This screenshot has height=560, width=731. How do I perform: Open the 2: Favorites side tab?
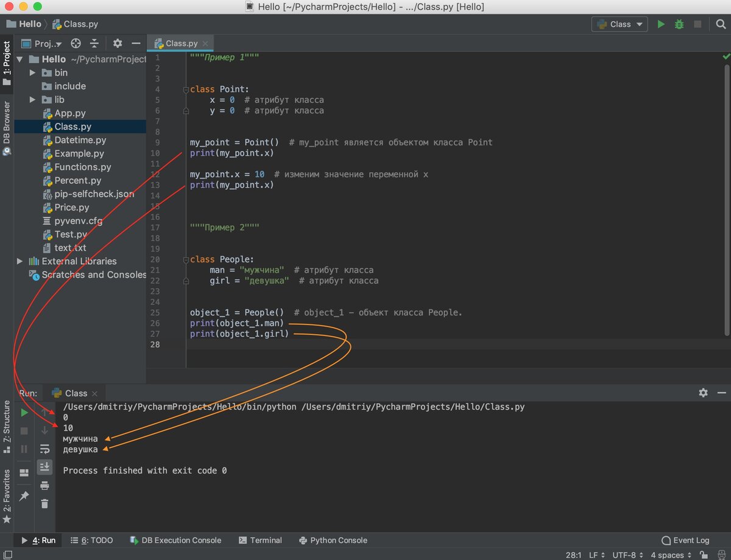coord(7,496)
